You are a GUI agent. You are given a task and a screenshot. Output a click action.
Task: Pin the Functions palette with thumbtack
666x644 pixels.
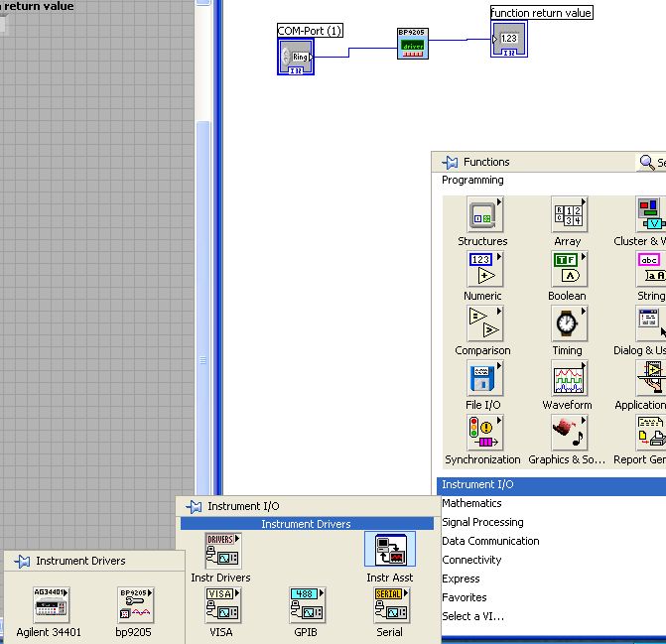(450, 162)
